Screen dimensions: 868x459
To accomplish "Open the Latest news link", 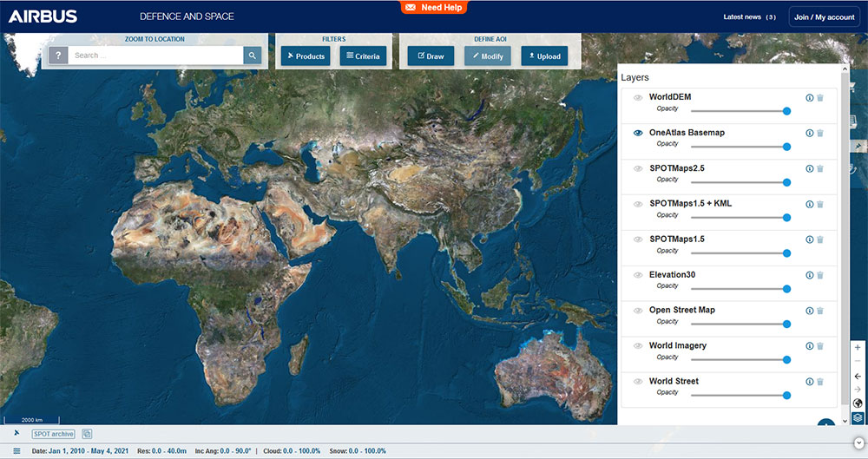I will click(x=750, y=17).
